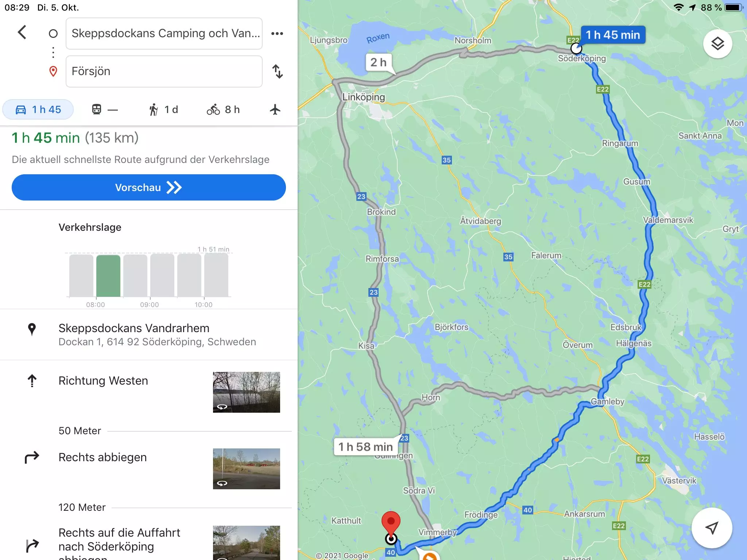Swap start and destination with arrows icon
The height and width of the screenshot is (560, 747).
(278, 71)
